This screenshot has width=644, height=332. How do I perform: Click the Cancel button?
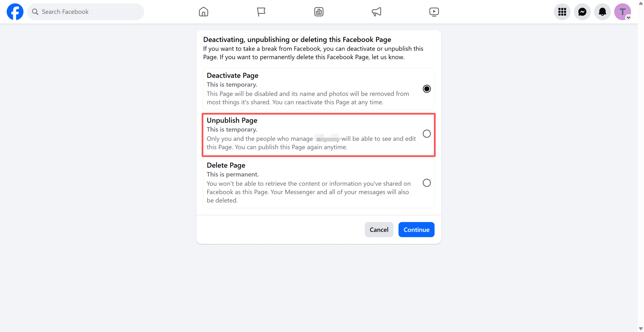click(379, 229)
